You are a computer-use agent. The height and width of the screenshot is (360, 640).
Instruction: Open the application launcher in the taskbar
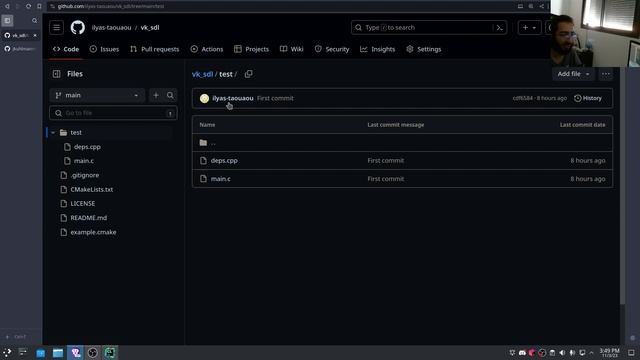[x=7, y=353]
